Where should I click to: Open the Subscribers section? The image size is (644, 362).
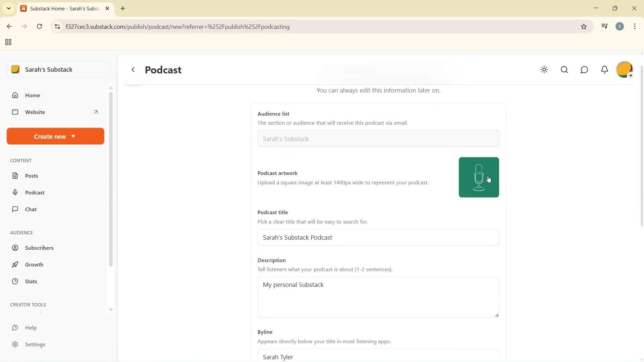(40, 248)
